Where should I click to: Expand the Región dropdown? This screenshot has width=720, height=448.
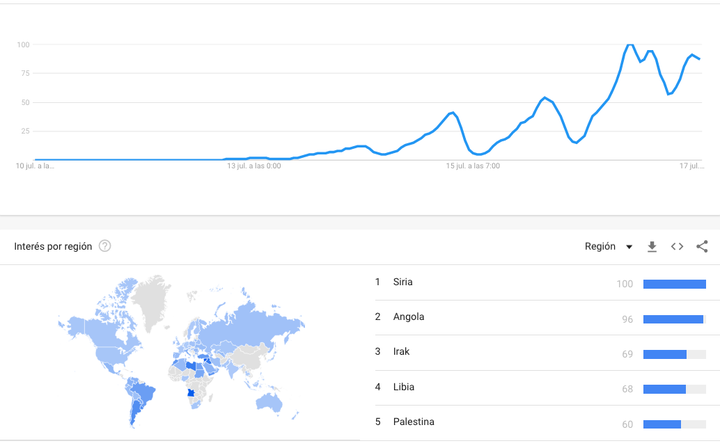(x=608, y=246)
